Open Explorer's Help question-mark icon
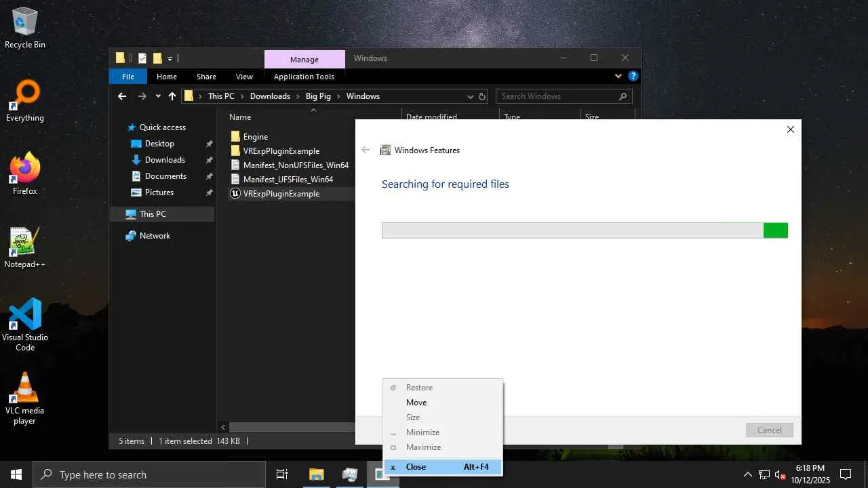This screenshot has height=488, width=868. 633,77
